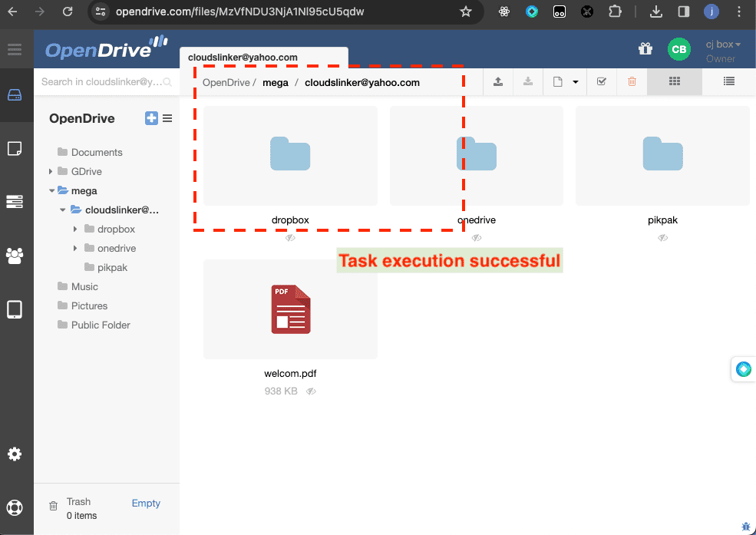Open the browser extensions puzzle icon

[615, 12]
